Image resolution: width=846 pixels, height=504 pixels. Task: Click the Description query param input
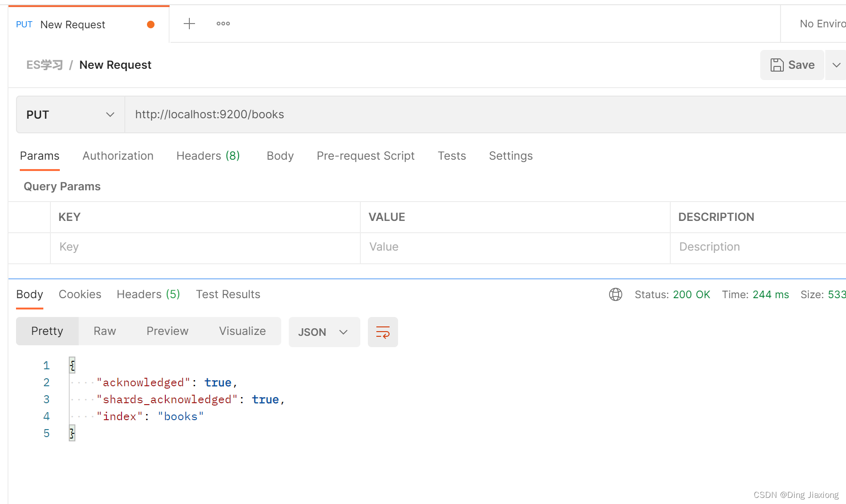click(x=758, y=247)
